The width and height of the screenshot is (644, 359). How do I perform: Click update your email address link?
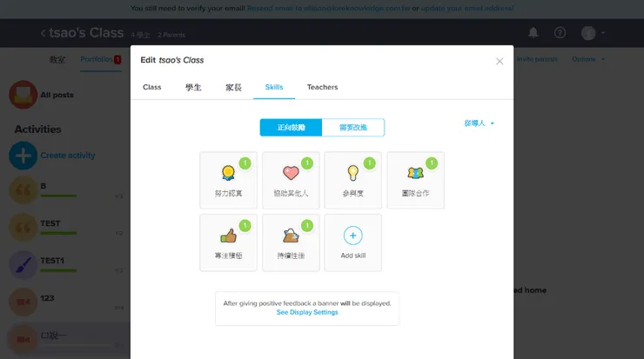[x=467, y=8]
